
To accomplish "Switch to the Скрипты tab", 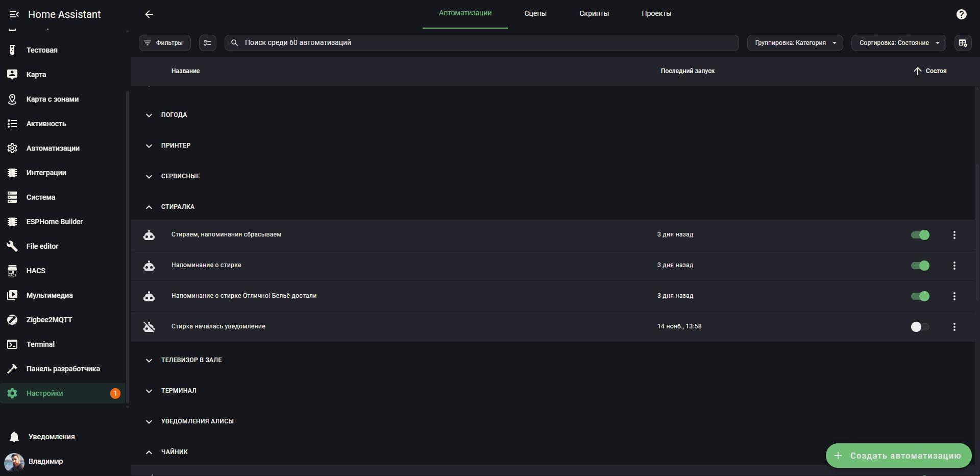I will (594, 14).
